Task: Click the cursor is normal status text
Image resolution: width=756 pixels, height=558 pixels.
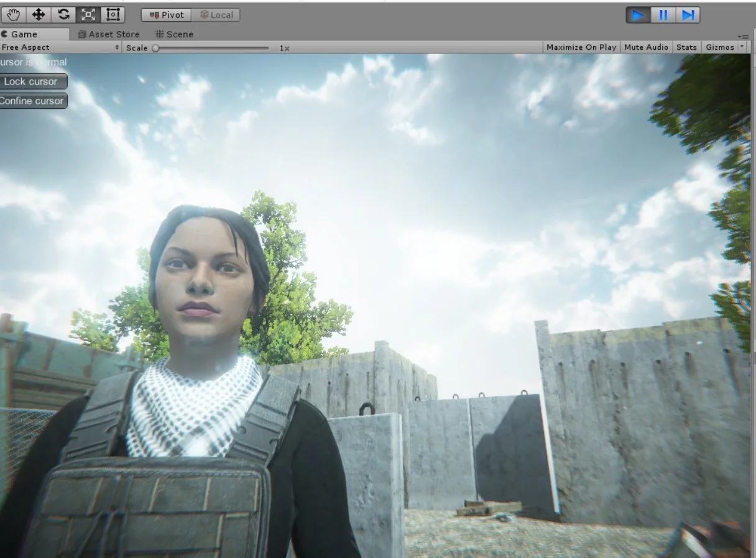Action: coord(33,62)
